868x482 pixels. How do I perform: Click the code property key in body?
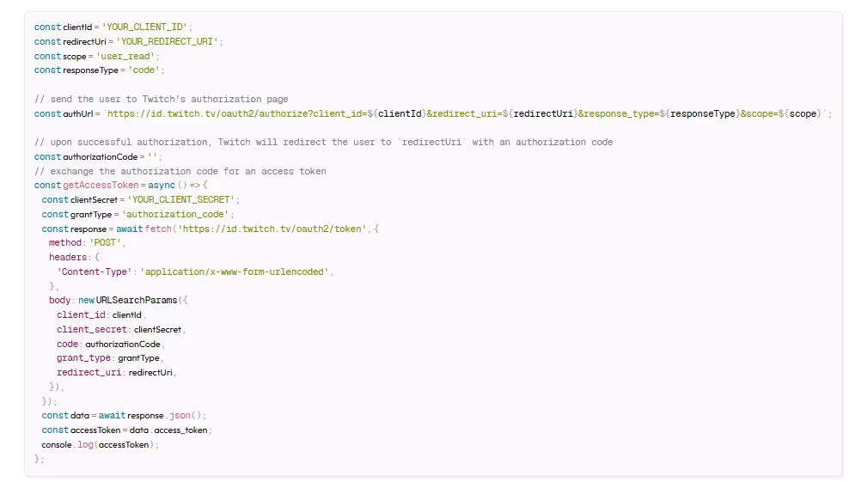coord(67,344)
